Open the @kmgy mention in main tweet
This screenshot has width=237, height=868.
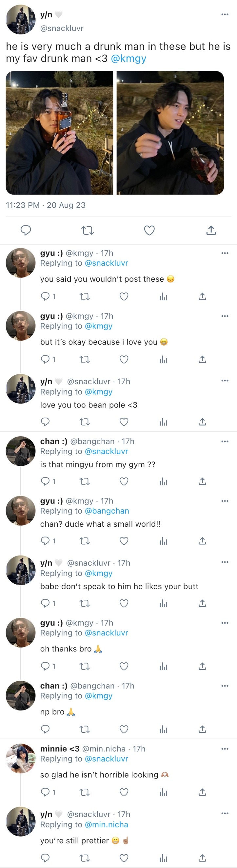coord(128,59)
